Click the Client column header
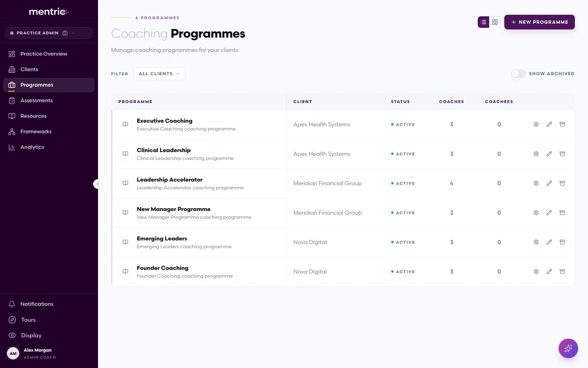Image resolution: width=588 pixels, height=368 pixels. coord(303,102)
